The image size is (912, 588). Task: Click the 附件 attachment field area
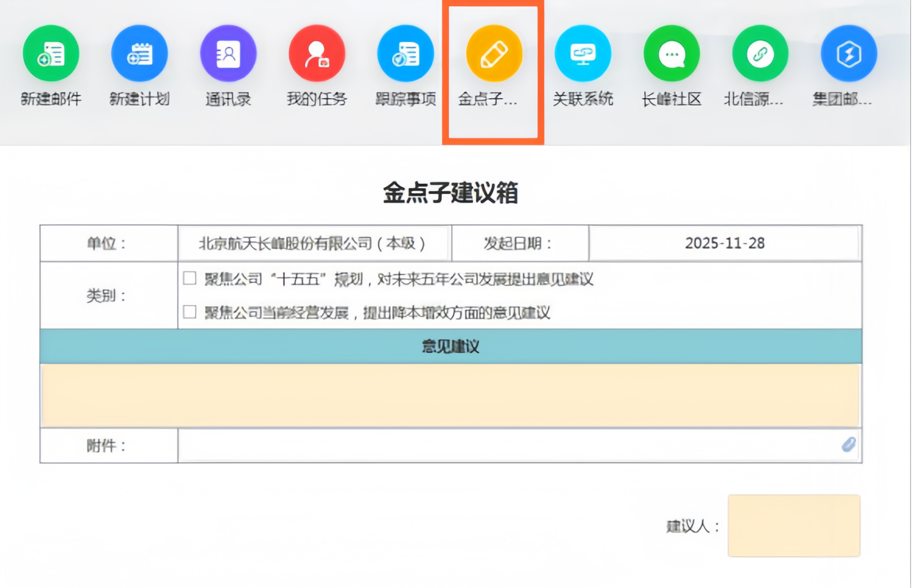point(506,445)
